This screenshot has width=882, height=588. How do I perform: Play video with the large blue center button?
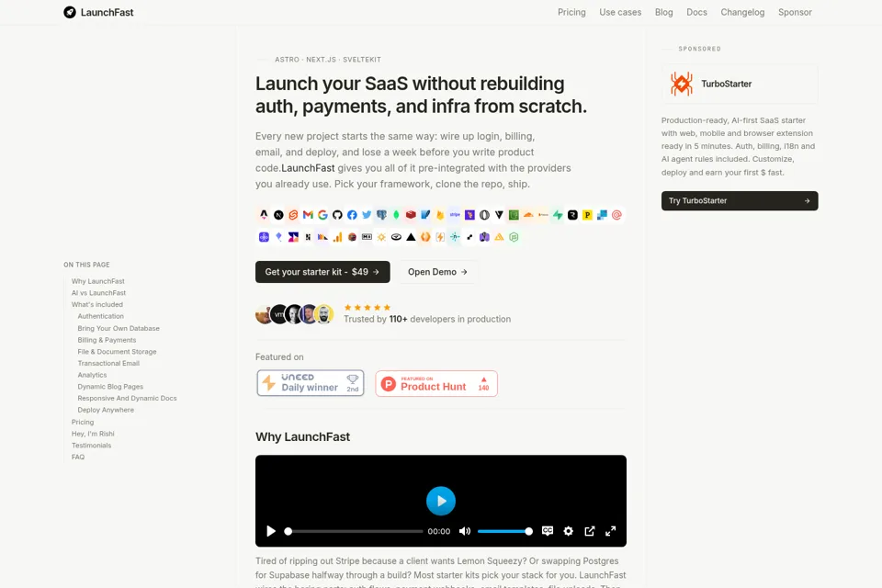(440, 501)
